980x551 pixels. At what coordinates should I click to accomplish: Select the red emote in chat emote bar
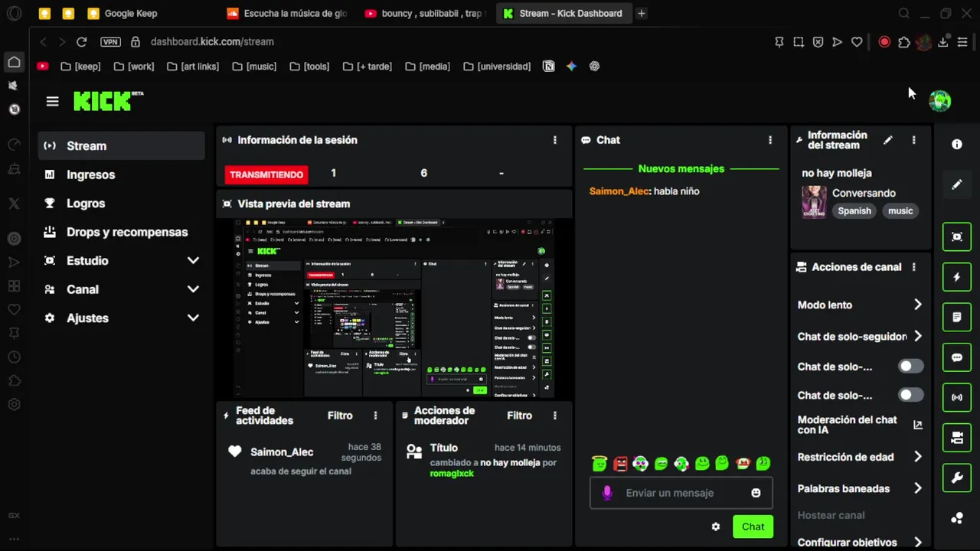coord(620,463)
